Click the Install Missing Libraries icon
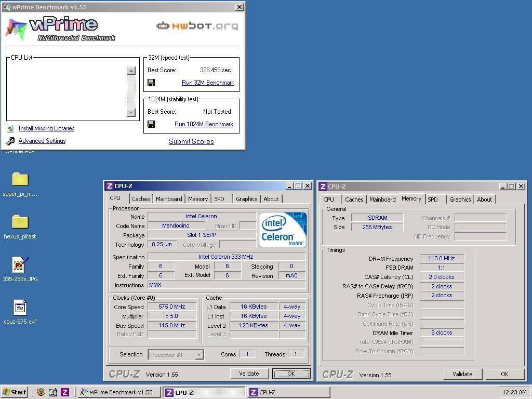This screenshot has width=532, height=399. tap(10, 128)
